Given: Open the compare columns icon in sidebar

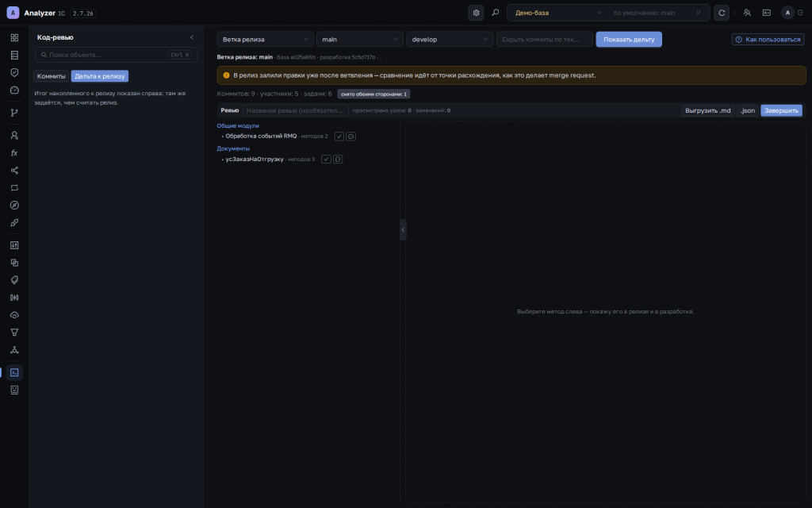Looking at the screenshot, I should click(x=14, y=298).
